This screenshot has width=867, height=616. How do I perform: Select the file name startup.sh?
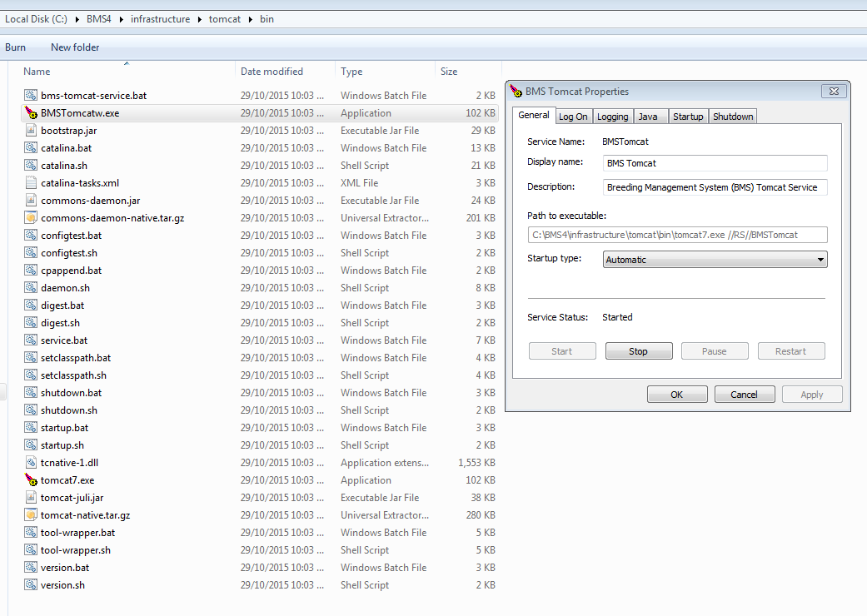point(62,445)
